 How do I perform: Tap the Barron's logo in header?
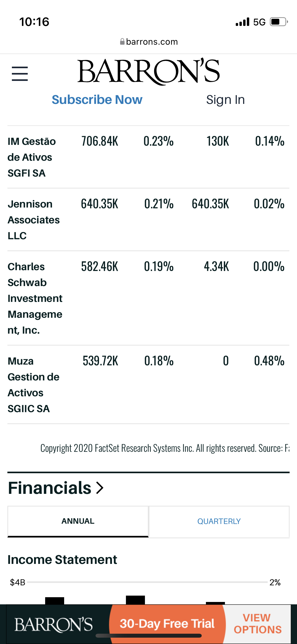148,71
